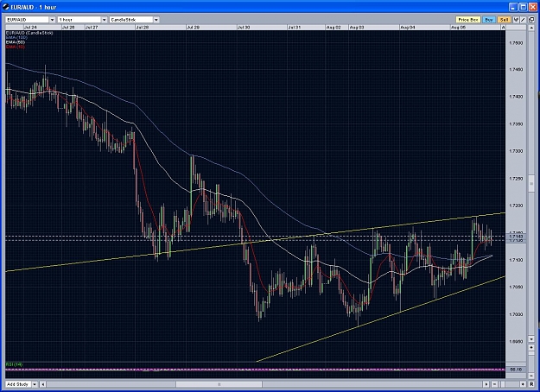Maximize the EUR/AUD chart window

coord(523,7)
